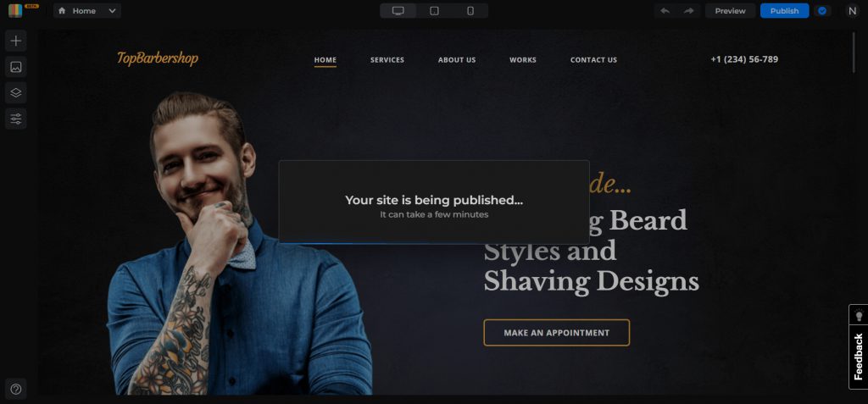Click the vertical page scrollbar

(x=854, y=53)
